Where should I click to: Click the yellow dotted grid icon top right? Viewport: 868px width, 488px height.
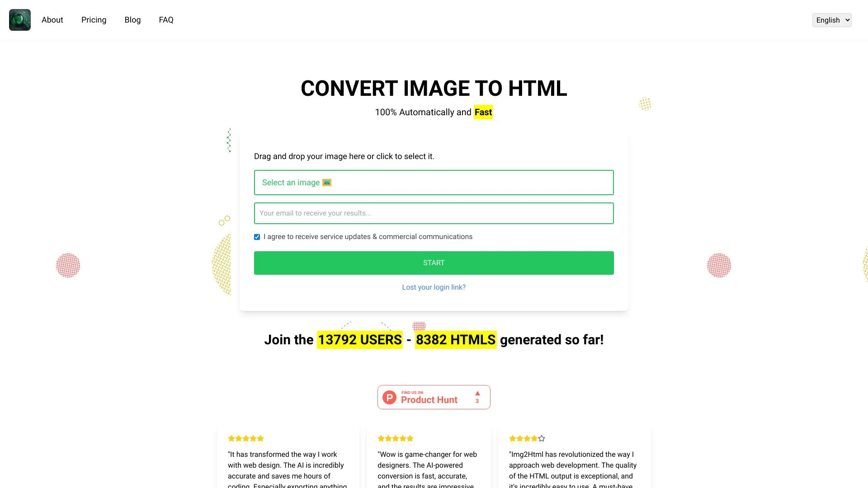pyautogui.click(x=644, y=104)
